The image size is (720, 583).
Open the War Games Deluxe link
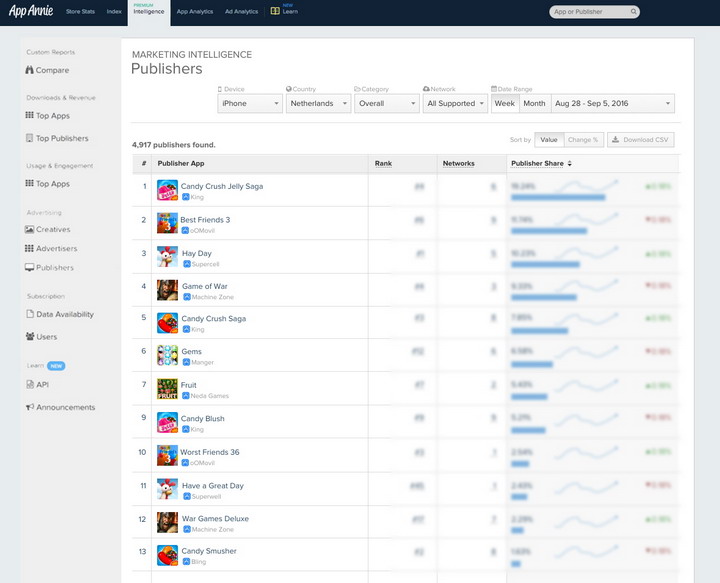(x=215, y=518)
